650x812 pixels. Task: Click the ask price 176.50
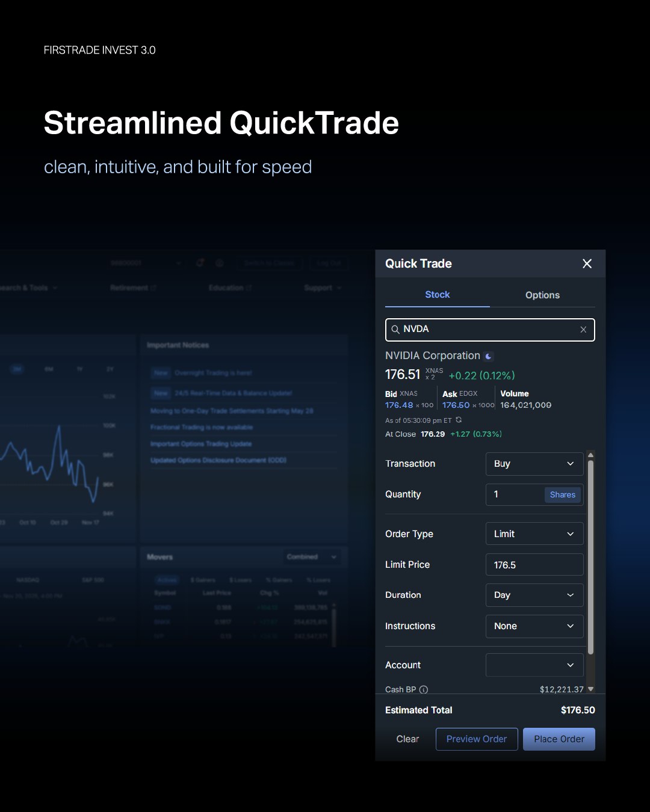coord(456,405)
